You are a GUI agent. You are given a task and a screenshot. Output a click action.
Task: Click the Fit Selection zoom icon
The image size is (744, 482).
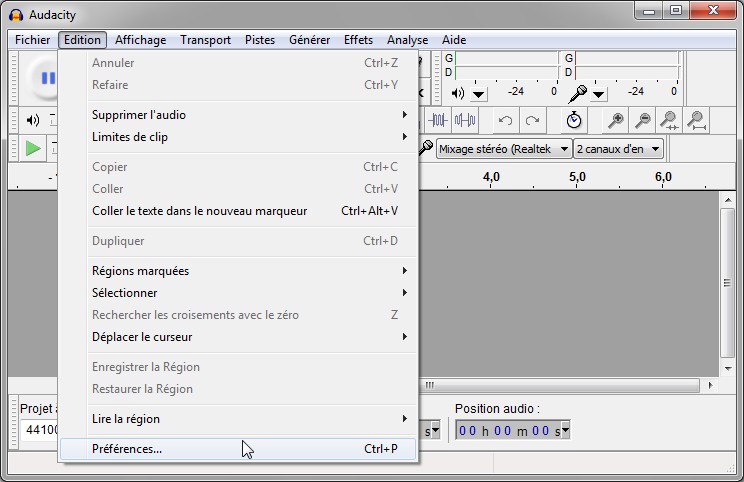coord(669,120)
